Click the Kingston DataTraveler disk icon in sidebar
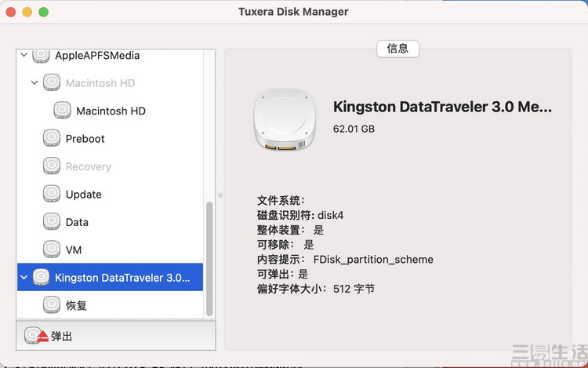Viewport: 588px width, 368px height. 41,277
